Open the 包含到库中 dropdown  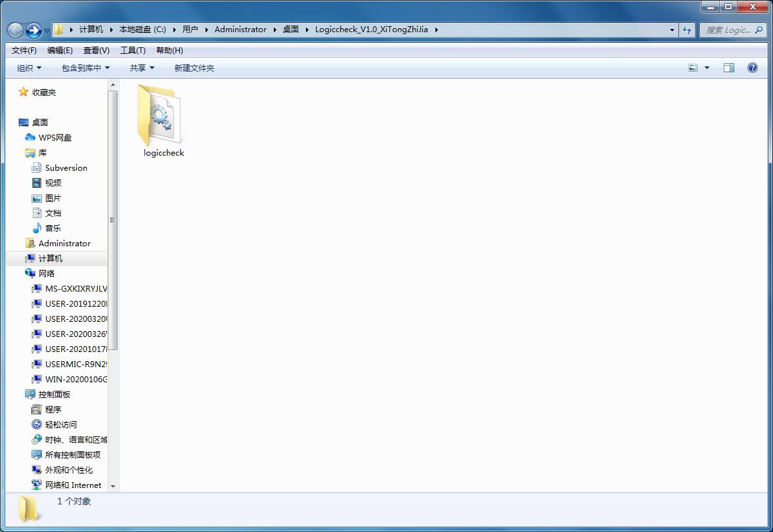(x=85, y=68)
